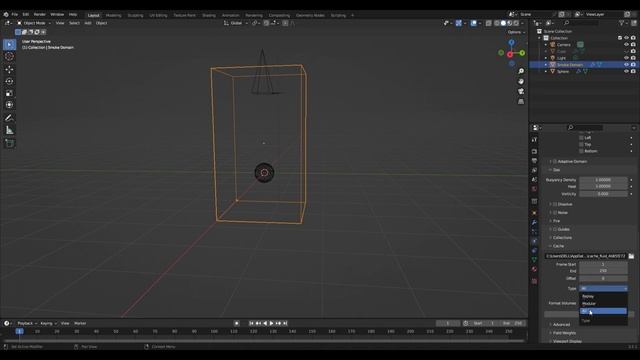Screen dimensions: 640x360
Task: Switch to the Modeling workspace tab
Action: click(x=113, y=16)
